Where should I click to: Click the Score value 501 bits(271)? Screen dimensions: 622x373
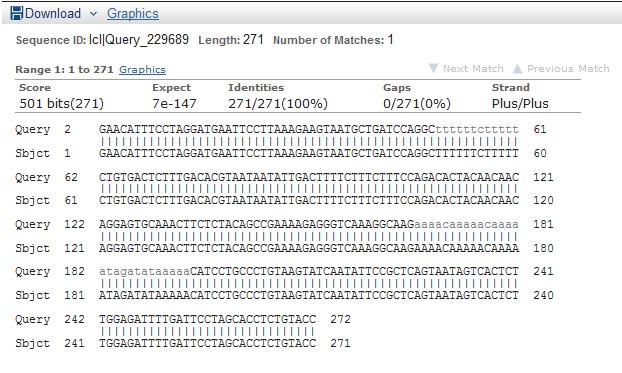pyautogui.click(x=61, y=104)
